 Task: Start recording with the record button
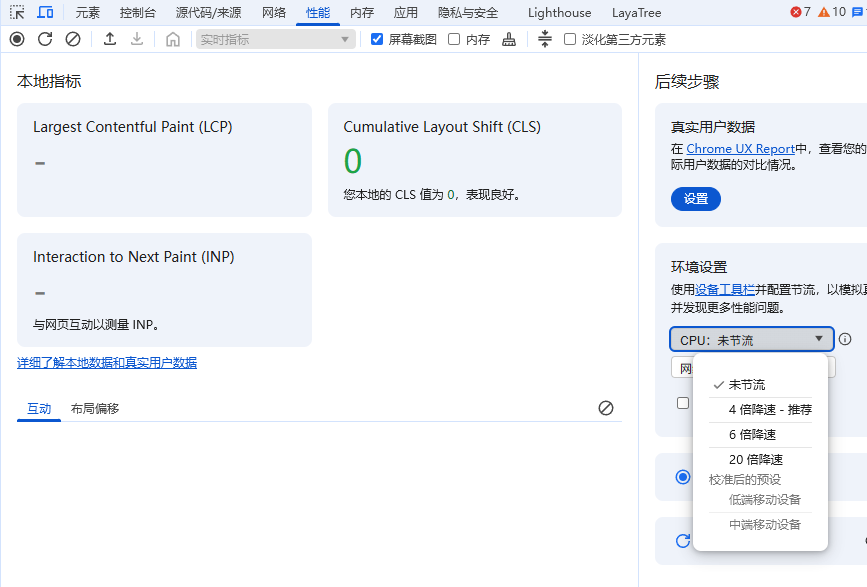coord(17,39)
